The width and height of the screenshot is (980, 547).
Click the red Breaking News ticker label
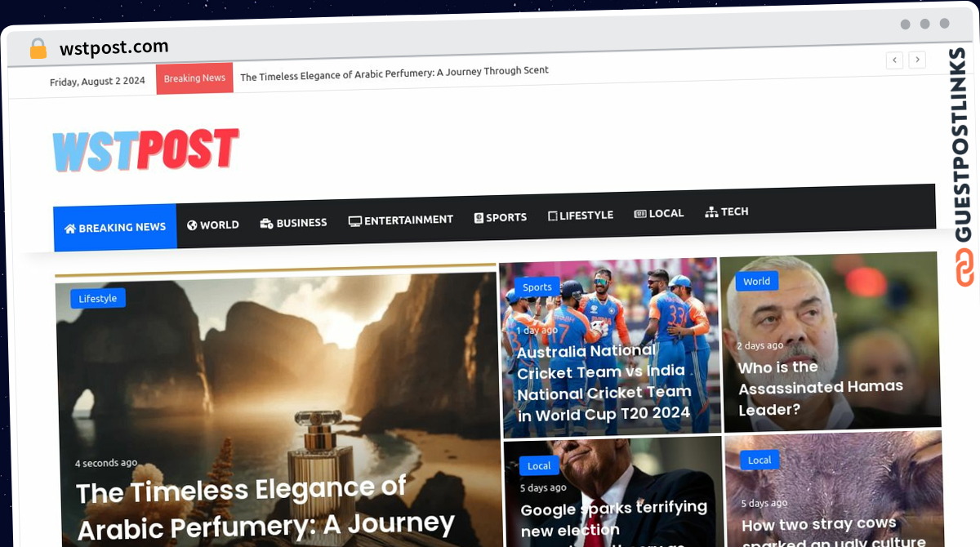pyautogui.click(x=194, y=78)
